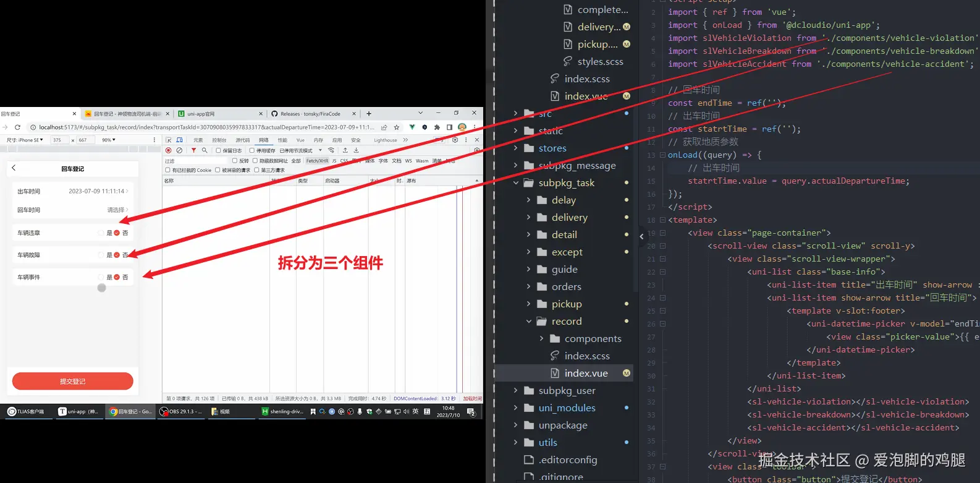Open the Chrome extensions puzzle icon
This screenshot has width=980, height=483.
(x=437, y=127)
